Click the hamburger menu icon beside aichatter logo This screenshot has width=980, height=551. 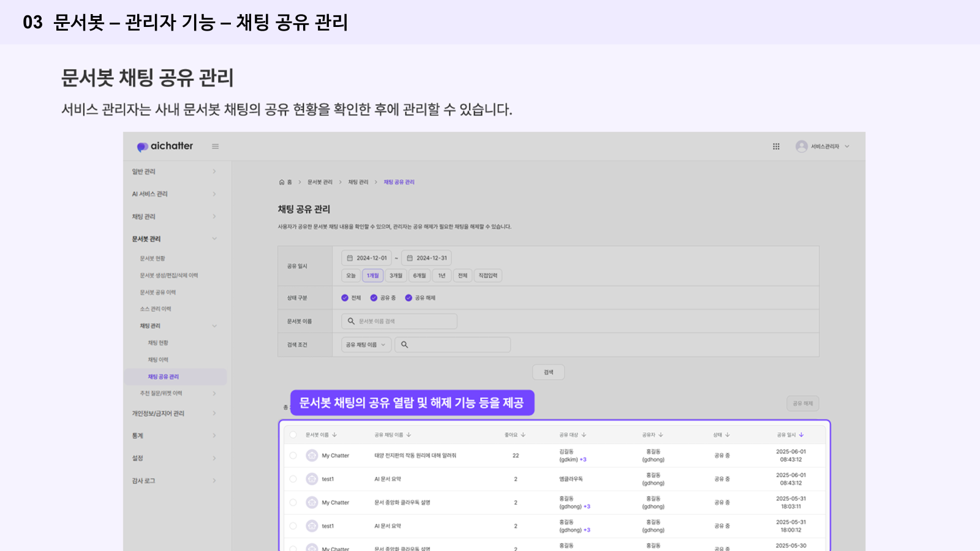(x=215, y=146)
